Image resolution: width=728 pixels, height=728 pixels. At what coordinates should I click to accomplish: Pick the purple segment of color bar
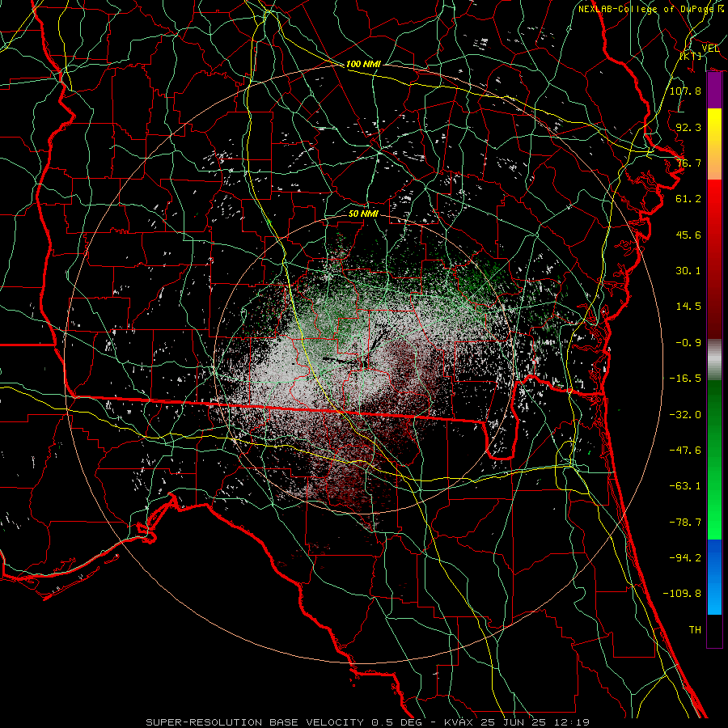(x=714, y=91)
